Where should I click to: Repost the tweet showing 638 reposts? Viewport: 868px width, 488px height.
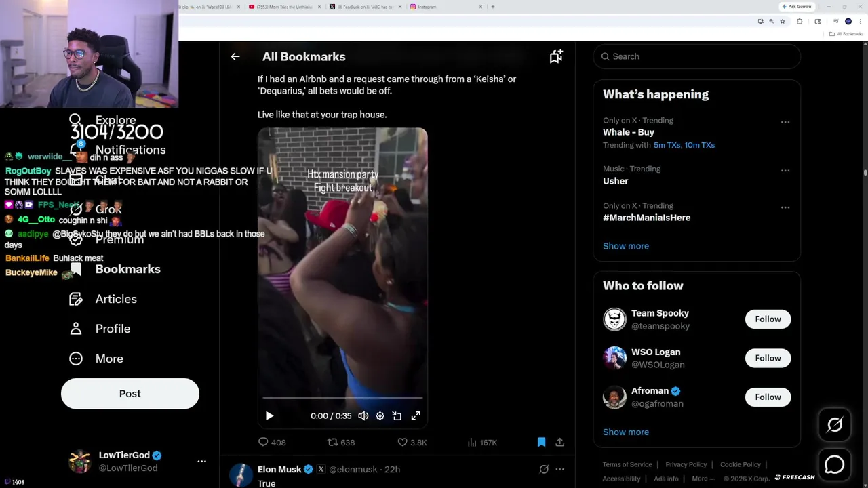point(341,442)
